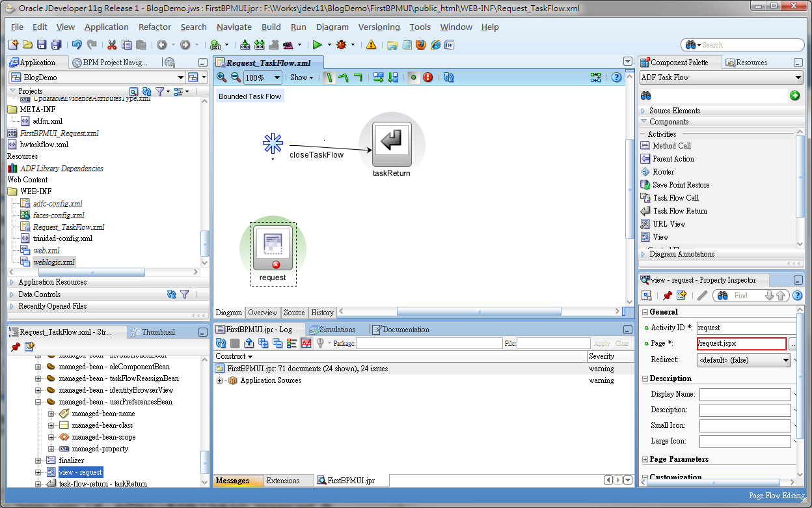Click the Activity ID input field
The width and height of the screenshot is (812, 508).
[747, 328]
